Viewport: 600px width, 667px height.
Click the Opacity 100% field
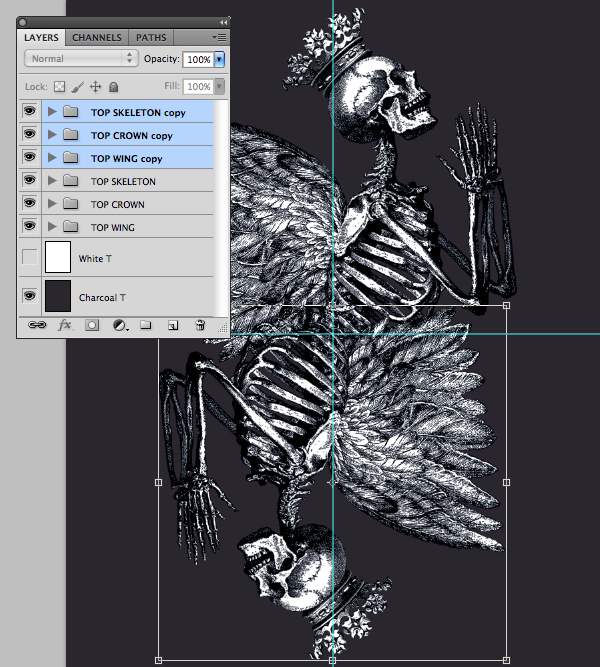coord(198,60)
